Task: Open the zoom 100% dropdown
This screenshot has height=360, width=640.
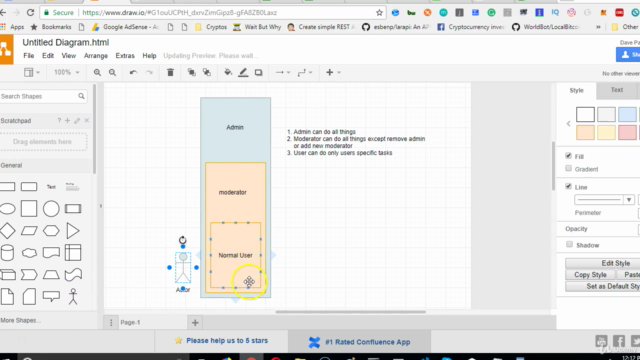Action: (x=67, y=72)
